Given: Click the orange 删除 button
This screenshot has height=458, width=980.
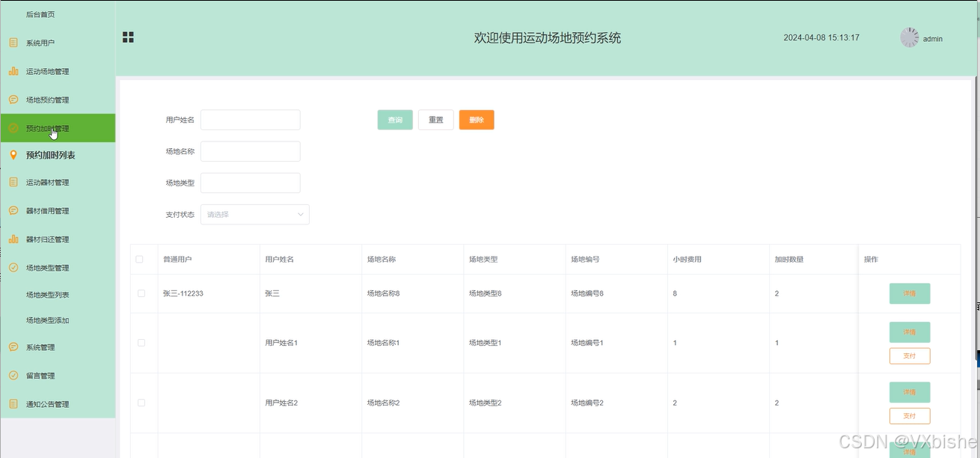Looking at the screenshot, I should coord(477,120).
